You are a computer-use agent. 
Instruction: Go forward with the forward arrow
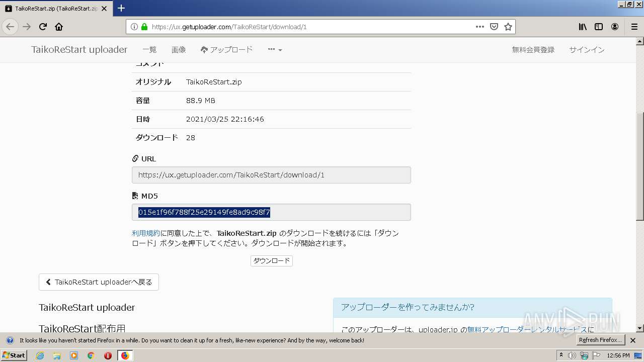(x=27, y=27)
